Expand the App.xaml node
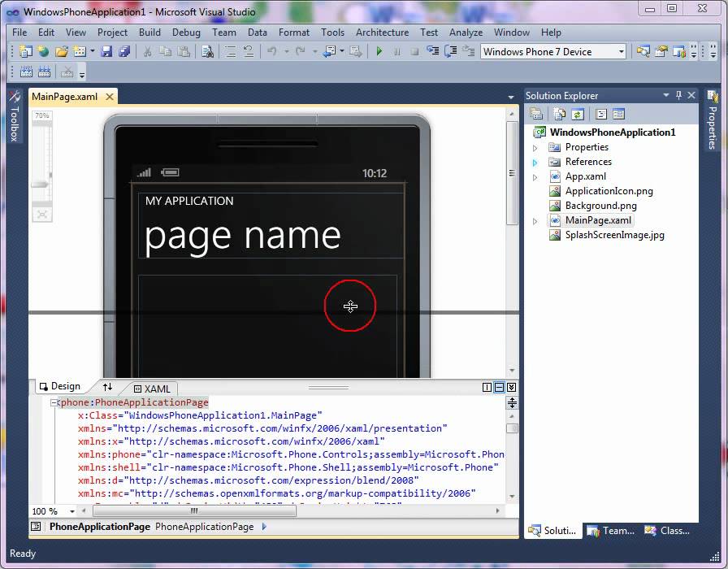Viewport: 728px width, 569px height. click(535, 177)
